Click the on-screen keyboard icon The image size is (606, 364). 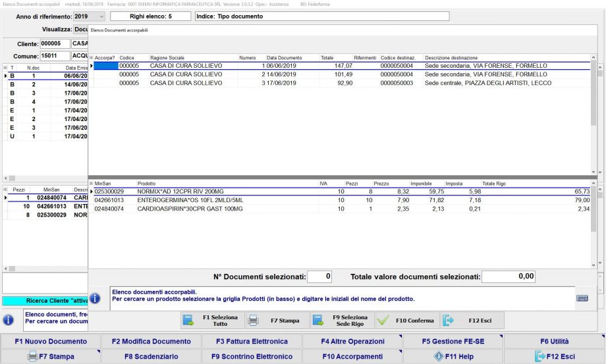582,298
